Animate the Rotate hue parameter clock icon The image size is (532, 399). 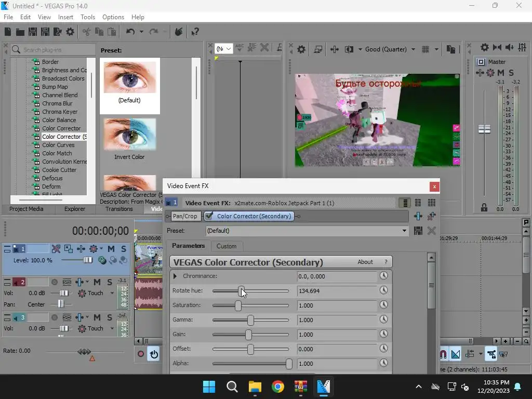click(384, 290)
